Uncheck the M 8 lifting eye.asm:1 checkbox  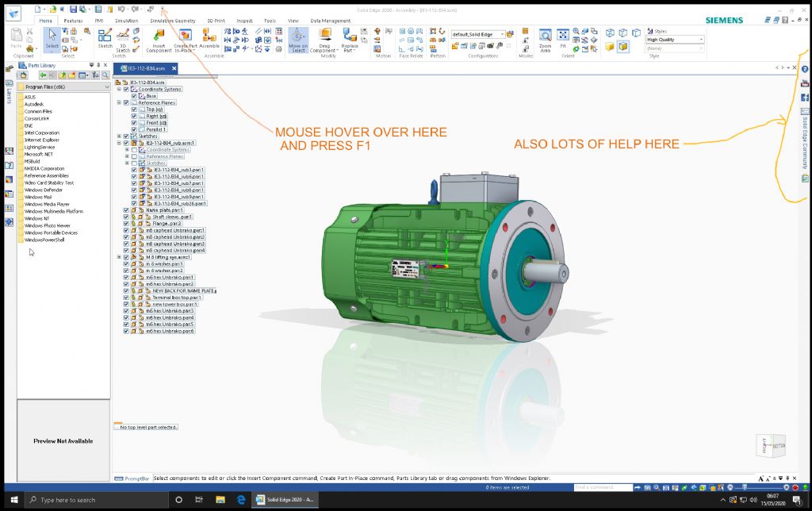pos(126,257)
